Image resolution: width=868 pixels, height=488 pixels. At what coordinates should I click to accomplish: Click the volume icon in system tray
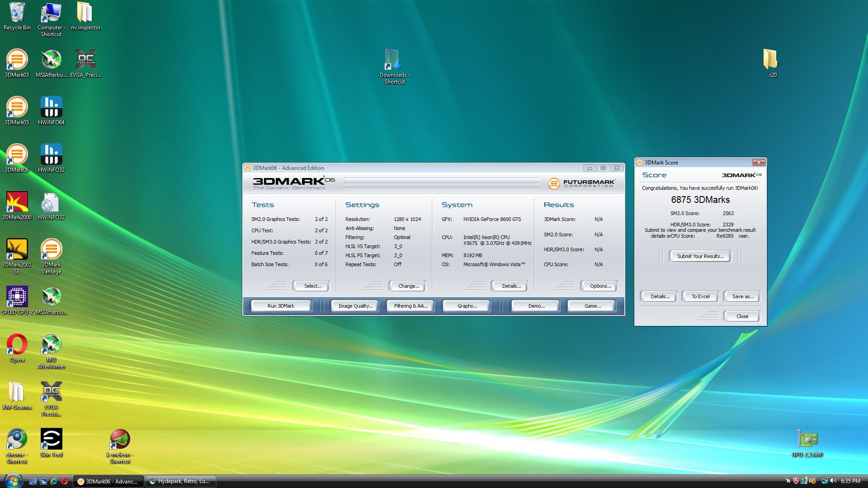(x=833, y=481)
